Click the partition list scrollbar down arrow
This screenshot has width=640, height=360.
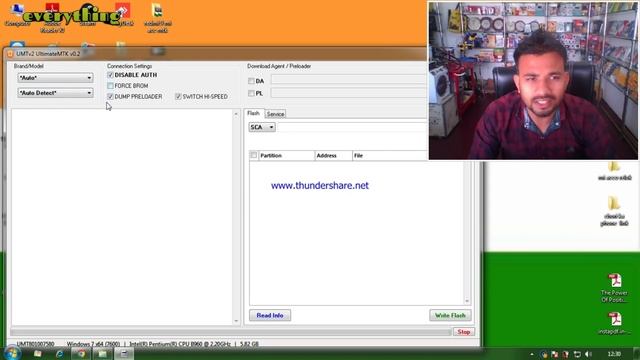click(x=467, y=301)
